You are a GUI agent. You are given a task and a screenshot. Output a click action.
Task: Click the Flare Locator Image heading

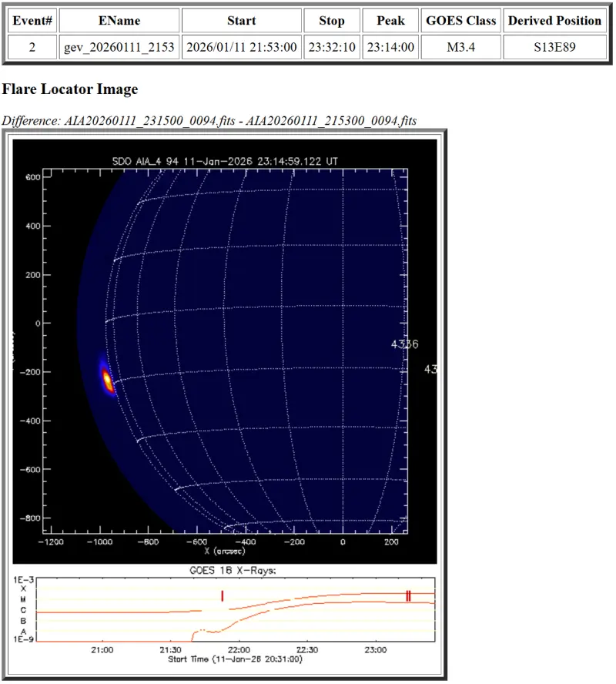click(x=70, y=89)
